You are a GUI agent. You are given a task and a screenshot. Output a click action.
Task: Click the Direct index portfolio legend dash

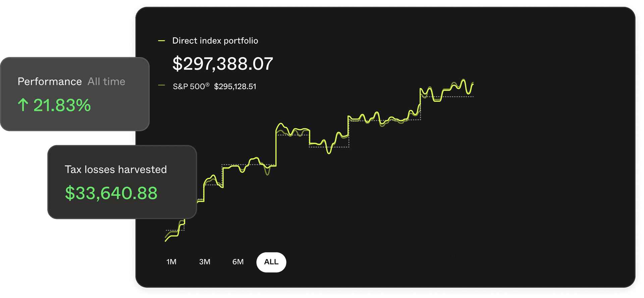[161, 41]
